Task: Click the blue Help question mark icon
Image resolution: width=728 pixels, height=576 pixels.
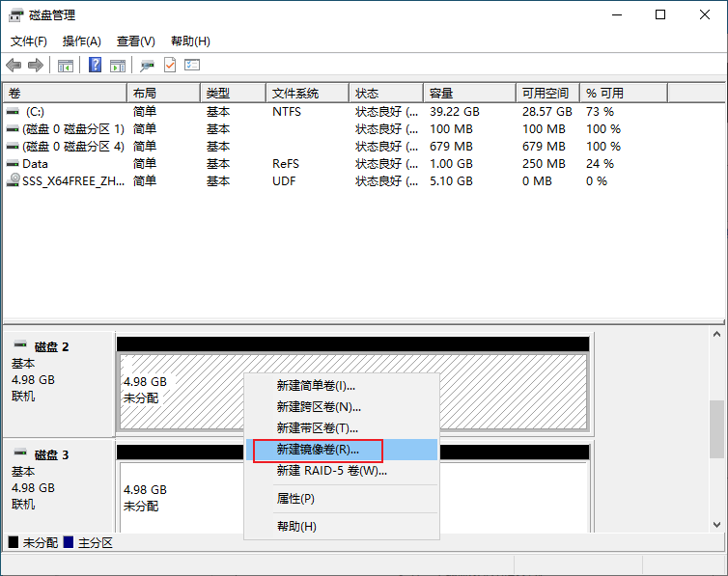Action: pos(96,65)
